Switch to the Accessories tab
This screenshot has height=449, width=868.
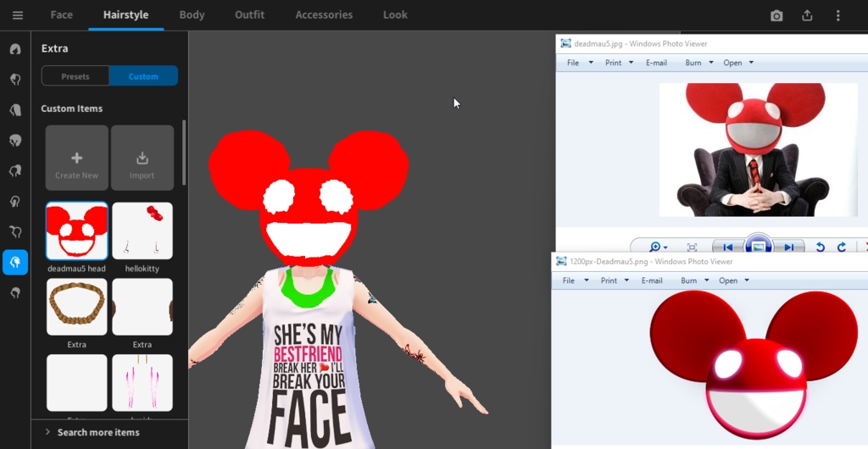(x=324, y=15)
